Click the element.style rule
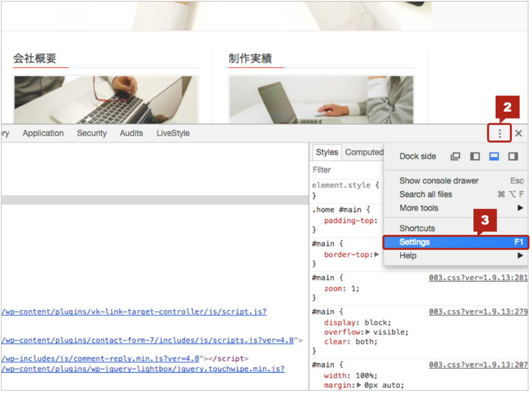Image resolution: width=532 pixels, height=393 pixels. (341, 185)
